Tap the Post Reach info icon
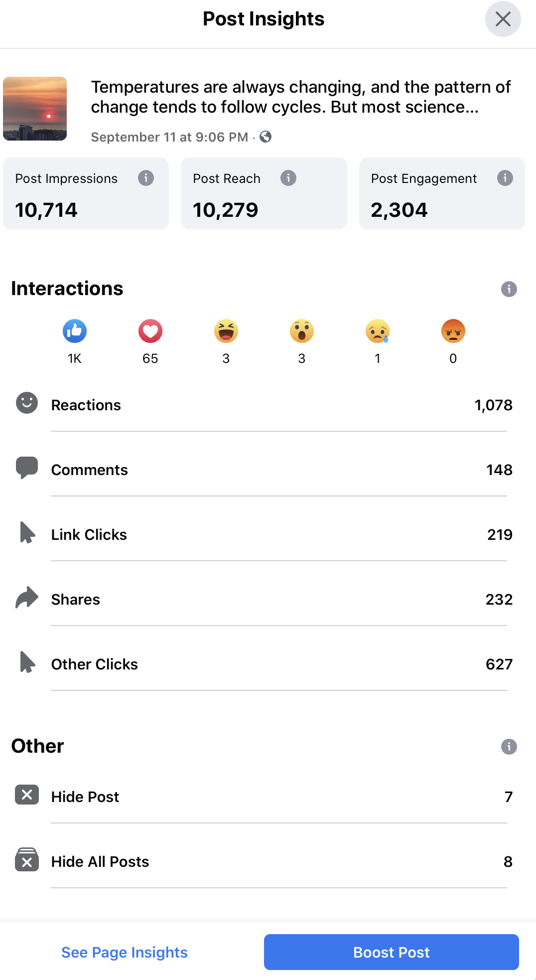Viewport: 536px width, 980px height. click(288, 178)
